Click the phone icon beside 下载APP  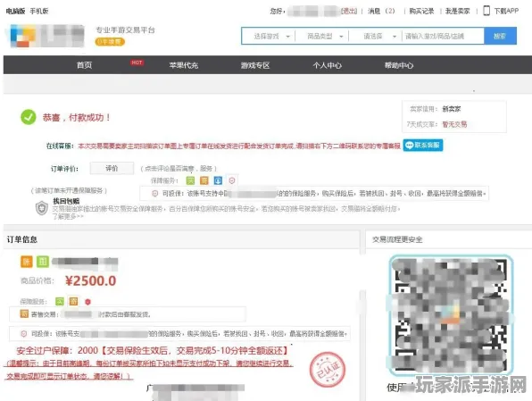coord(486,11)
